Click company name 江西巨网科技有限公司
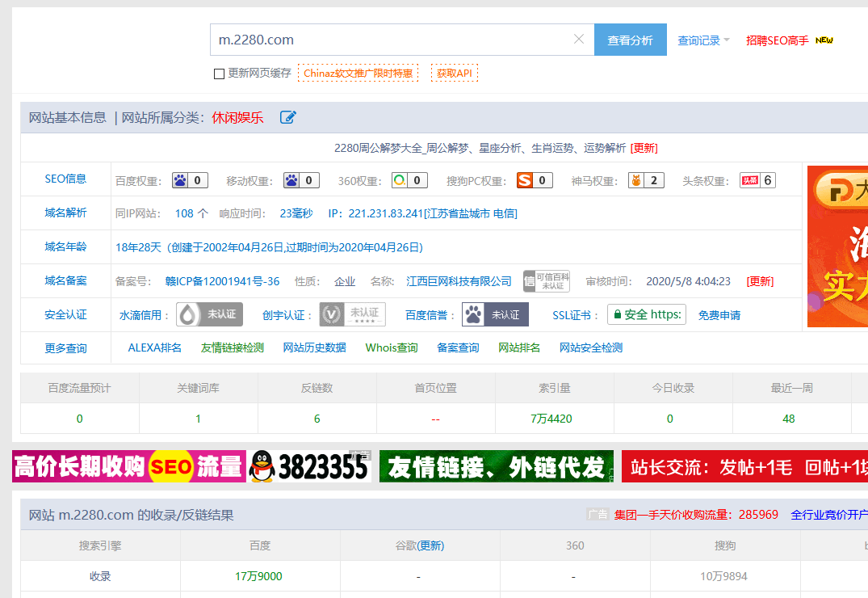This screenshot has width=868, height=598. (x=459, y=281)
